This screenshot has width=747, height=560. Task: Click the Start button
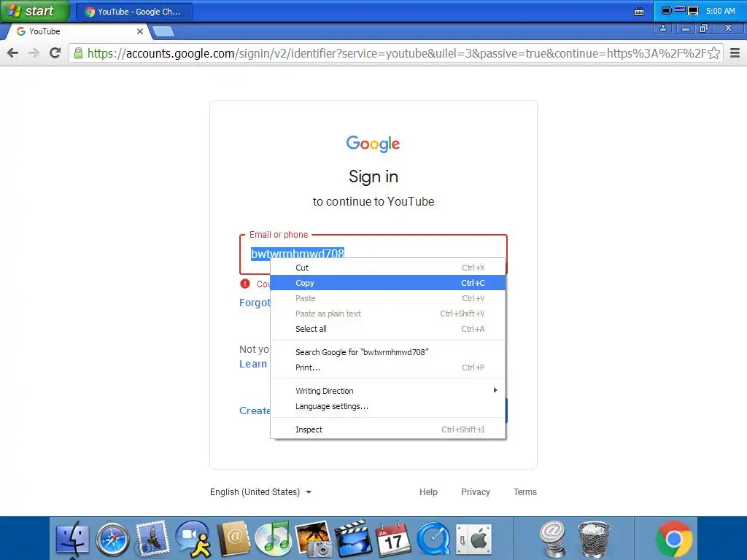coord(35,11)
